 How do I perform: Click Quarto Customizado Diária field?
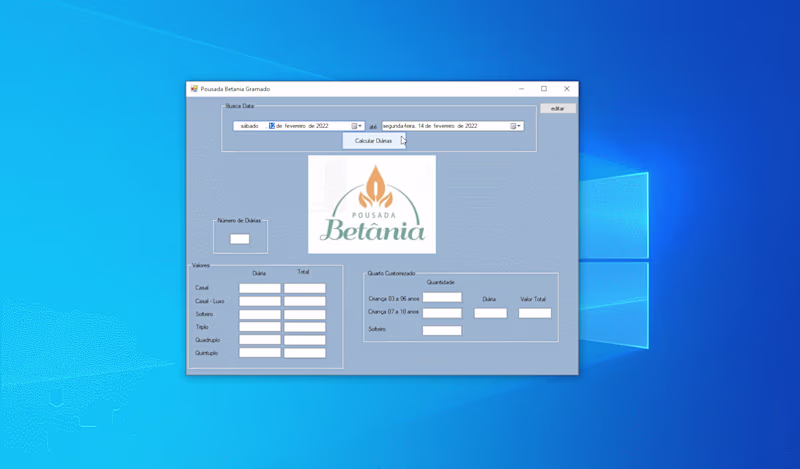click(x=490, y=313)
